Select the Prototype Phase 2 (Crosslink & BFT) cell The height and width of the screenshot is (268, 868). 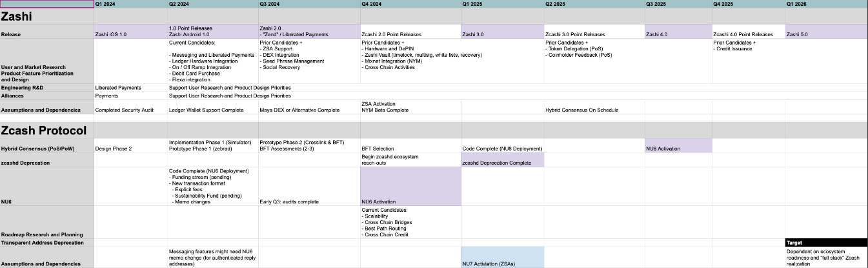[308, 145]
